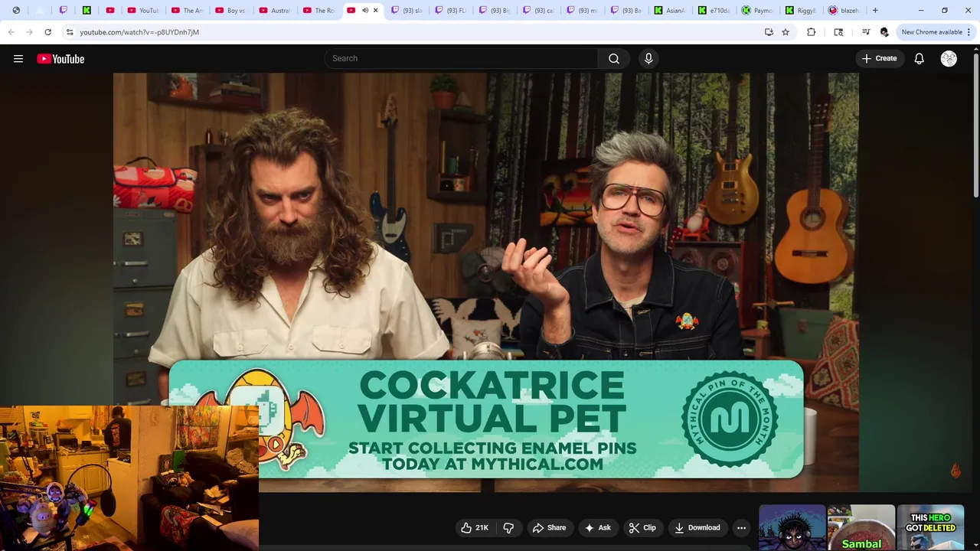Open the 'Sambal' recommended video thumbnail
The width and height of the screenshot is (980, 551).
pyautogui.click(x=861, y=527)
